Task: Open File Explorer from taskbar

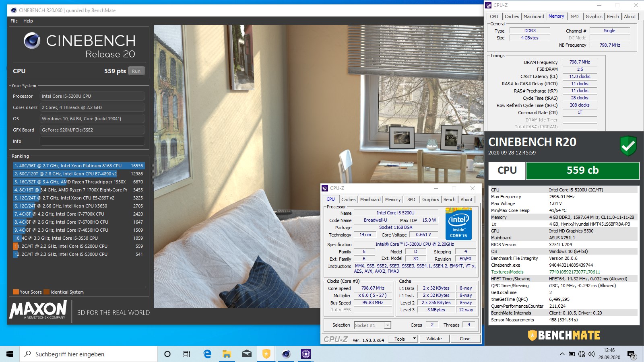Action: point(227,354)
